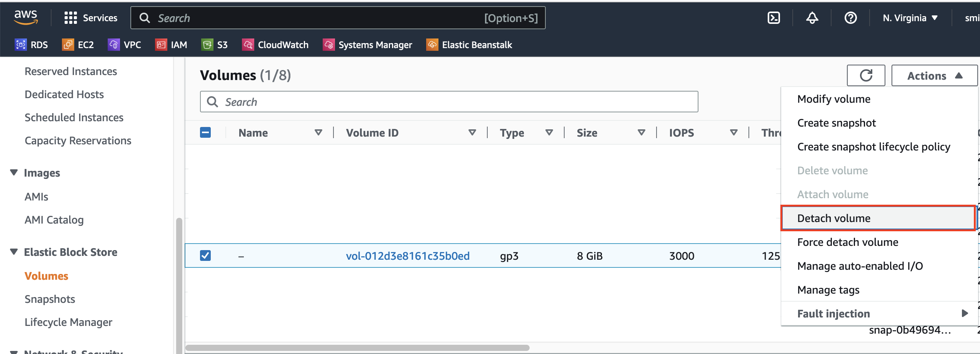This screenshot has height=354, width=980.
Task: Click the help question mark icon
Action: 850,18
